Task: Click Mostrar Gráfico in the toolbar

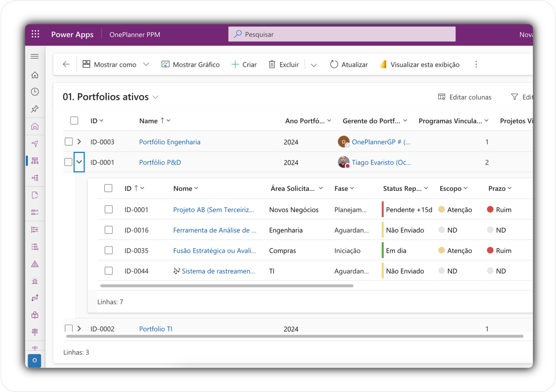Action: 190,64
